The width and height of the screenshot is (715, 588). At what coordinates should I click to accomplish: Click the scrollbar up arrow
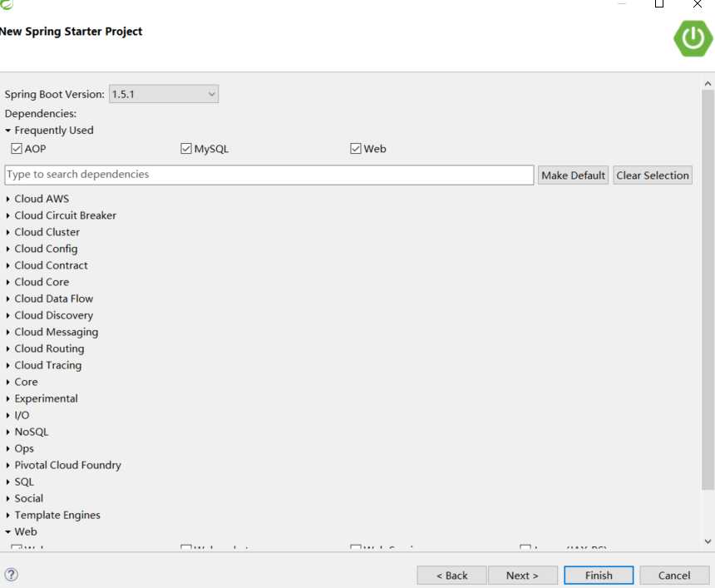click(x=708, y=83)
